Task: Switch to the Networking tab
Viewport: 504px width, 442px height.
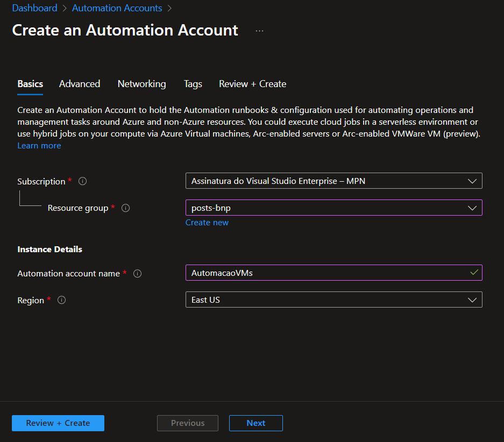Action: point(141,84)
